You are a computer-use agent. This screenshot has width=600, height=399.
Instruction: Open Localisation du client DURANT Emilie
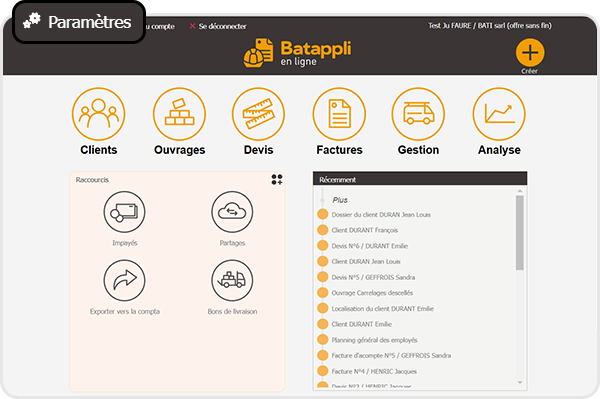pyautogui.click(x=383, y=309)
